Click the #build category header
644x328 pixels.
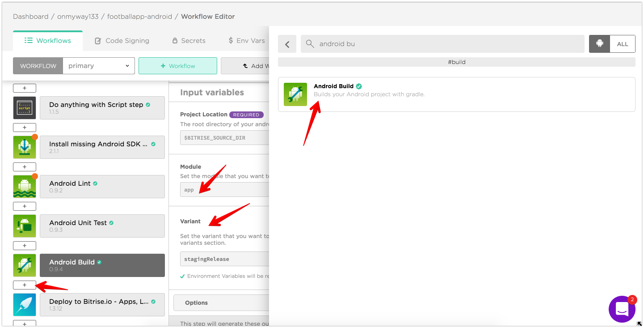pyautogui.click(x=456, y=62)
